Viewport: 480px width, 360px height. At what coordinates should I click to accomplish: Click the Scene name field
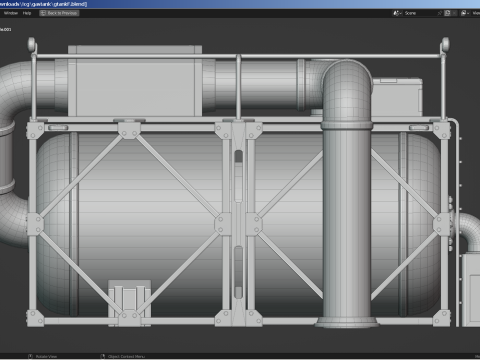tap(419, 13)
